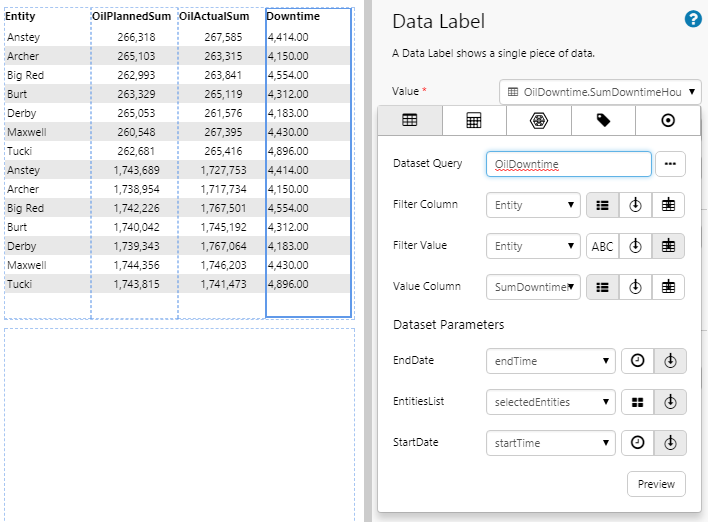Expand the EntitiesList selectedEntities dropdown

pos(550,402)
